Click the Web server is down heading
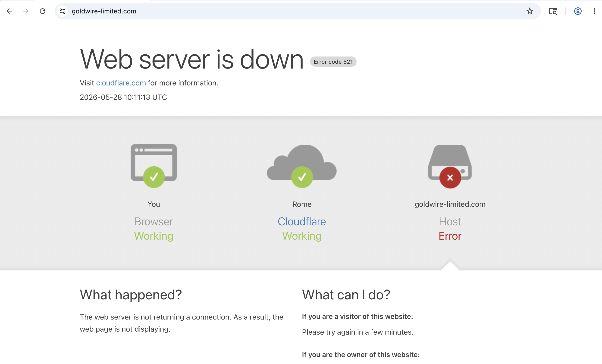This screenshot has height=364, width=602. click(192, 59)
